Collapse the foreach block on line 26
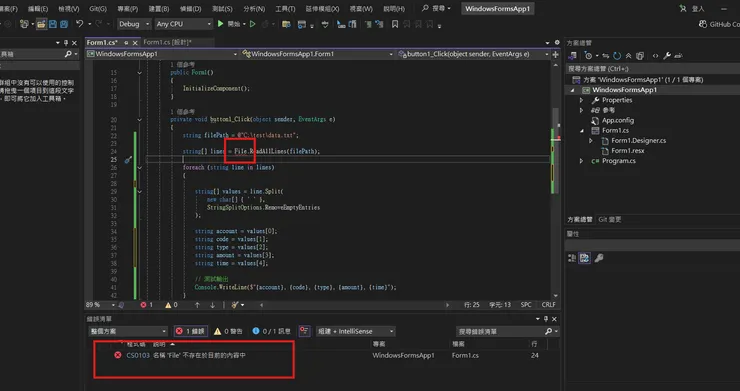 [x=139, y=168]
